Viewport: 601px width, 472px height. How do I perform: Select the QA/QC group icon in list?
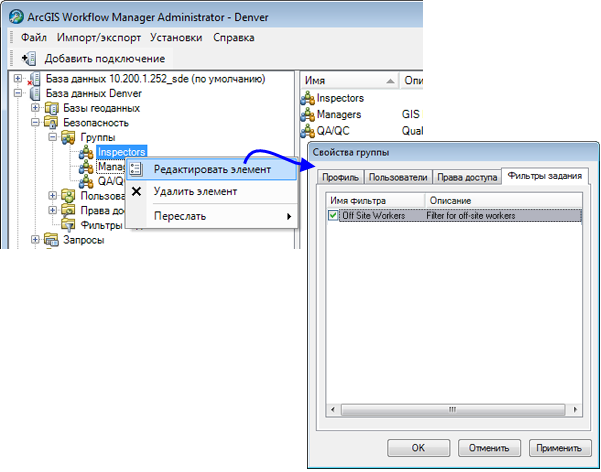pyautogui.click(x=308, y=131)
